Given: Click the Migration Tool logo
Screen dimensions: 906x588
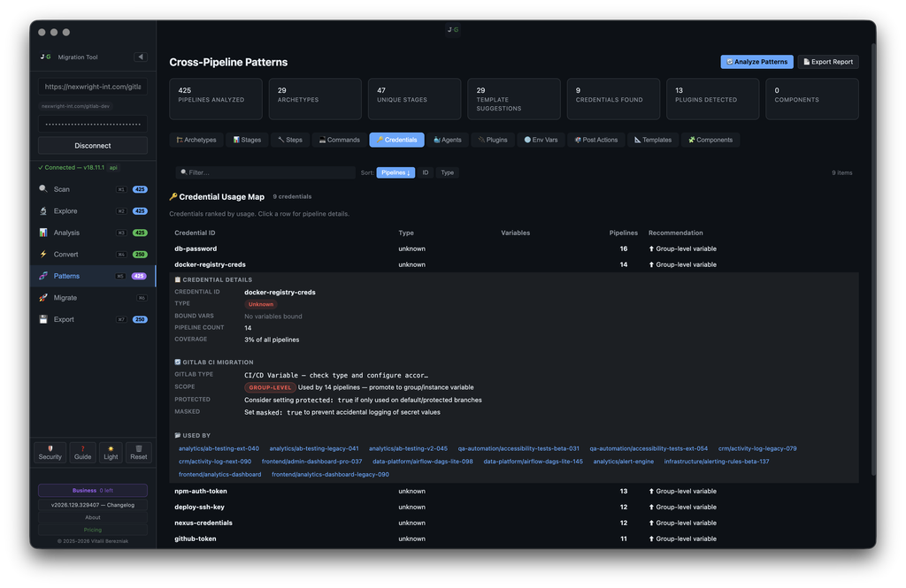Looking at the screenshot, I should click(x=46, y=57).
